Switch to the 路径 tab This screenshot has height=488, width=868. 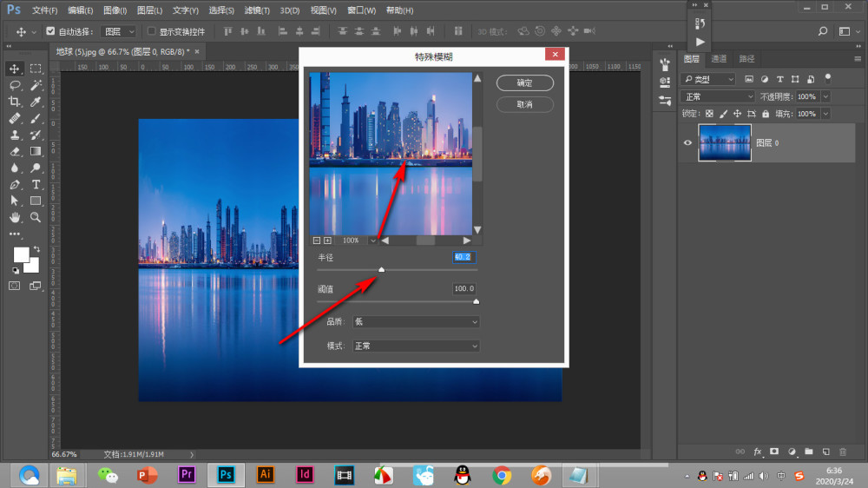click(x=746, y=59)
